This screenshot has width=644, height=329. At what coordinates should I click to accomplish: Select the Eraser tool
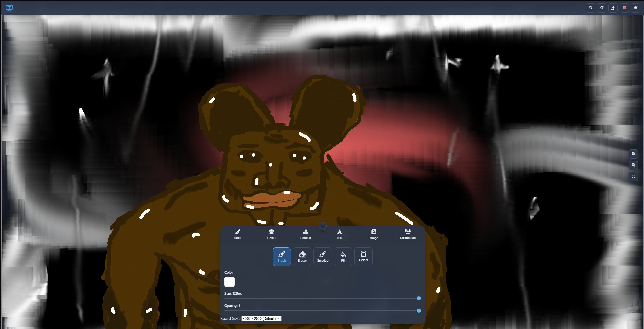[302, 256]
